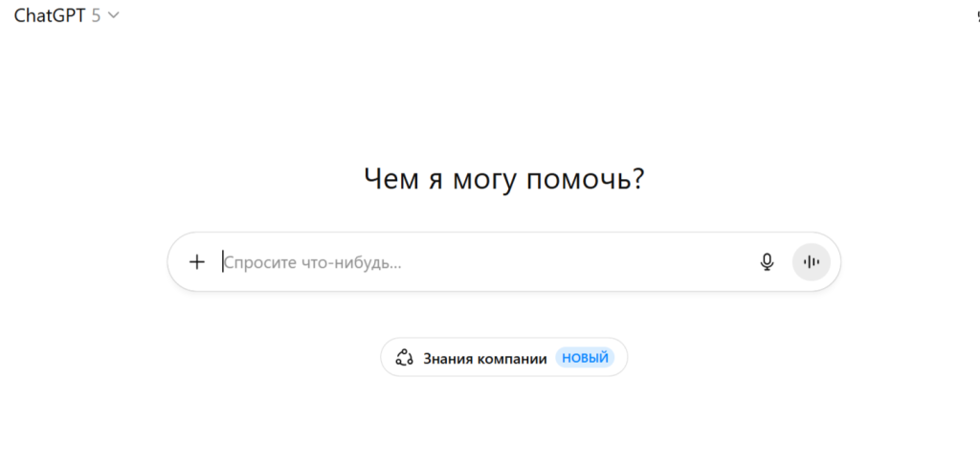Viewport: 980px width, 467px height.
Task: Focus the Спросите что-нибудь... input field
Action: [479, 262]
